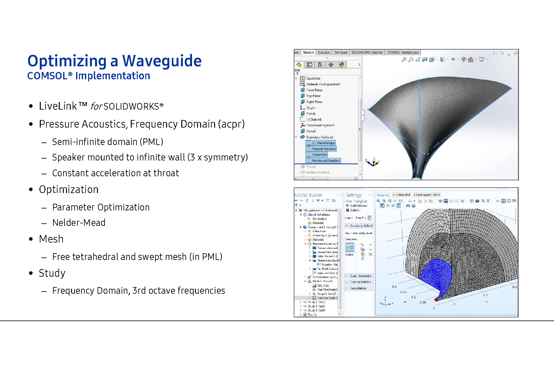The height and width of the screenshot is (392, 554).
Task: Click the Zoom to Area icon in SOLIDWORKS viewport
Action: (411, 59)
